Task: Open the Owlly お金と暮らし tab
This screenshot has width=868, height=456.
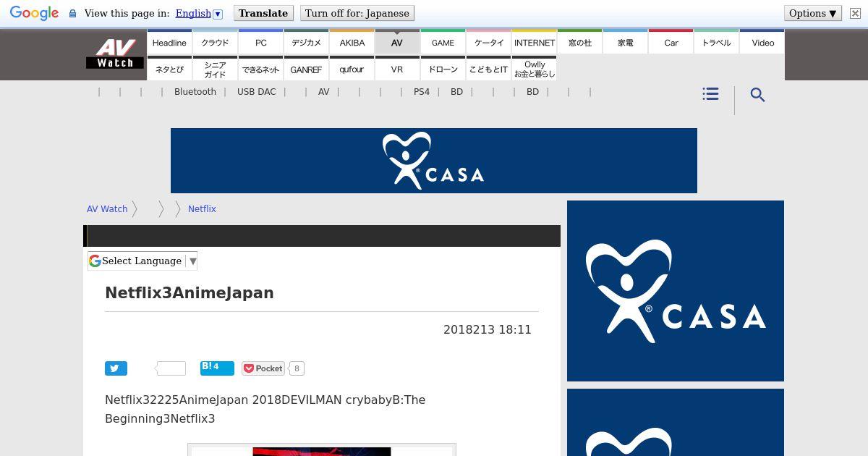Action: pos(534,69)
